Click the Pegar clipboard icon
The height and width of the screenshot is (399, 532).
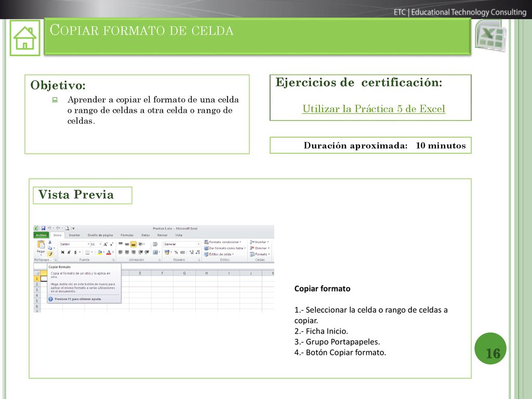pyautogui.click(x=41, y=245)
